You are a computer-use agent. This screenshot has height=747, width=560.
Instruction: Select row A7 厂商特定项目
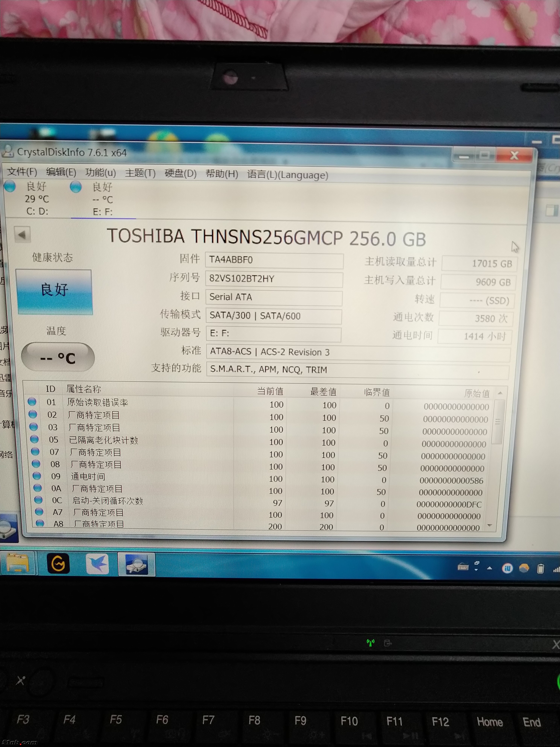pyautogui.click(x=260, y=514)
